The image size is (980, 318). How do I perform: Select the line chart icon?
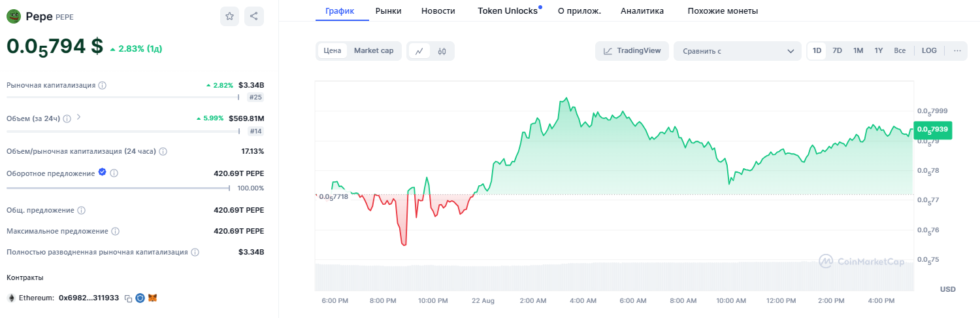[419, 51]
